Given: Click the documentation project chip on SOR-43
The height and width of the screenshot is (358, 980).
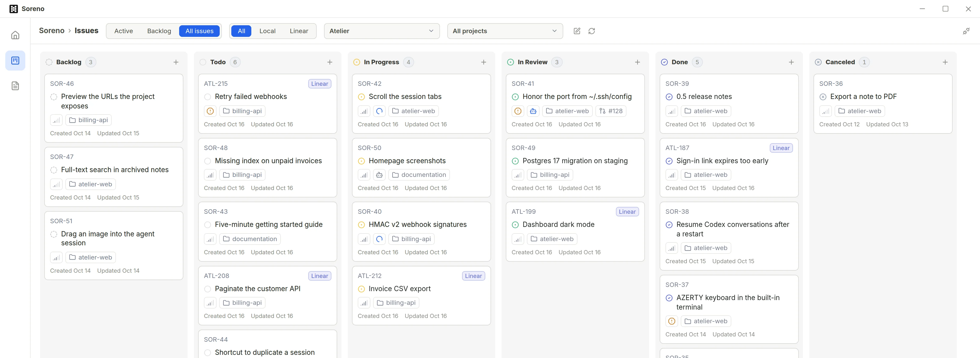Looking at the screenshot, I should (x=250, y=239).
